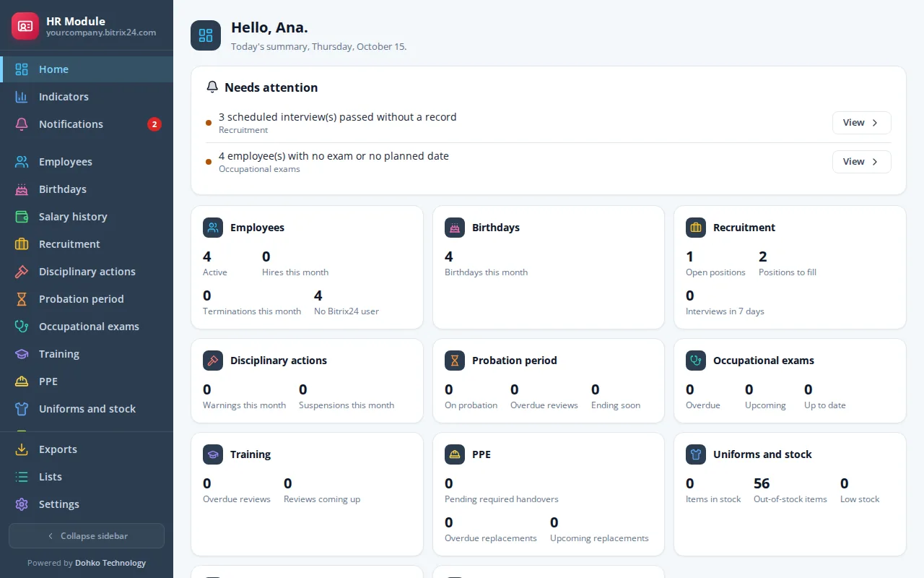Screen dimensions: 924x578
Task: Click the Birthdays this month label
Action: tap(486, 272)
